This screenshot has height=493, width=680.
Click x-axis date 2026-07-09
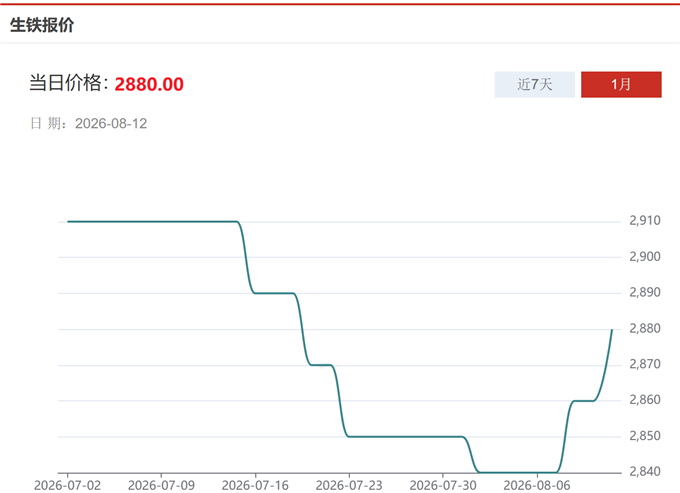click(161, 485)
